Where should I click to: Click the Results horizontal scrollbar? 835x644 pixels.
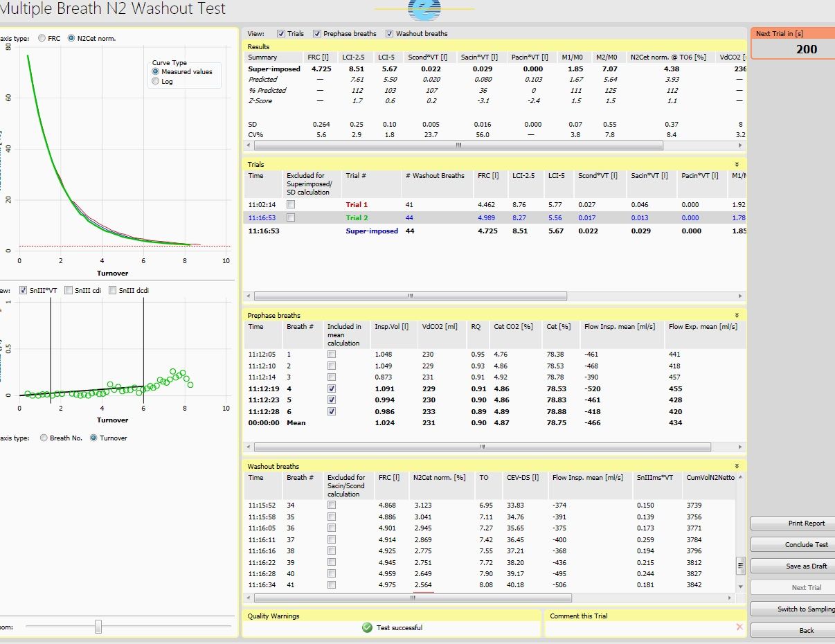pos(458,146)
